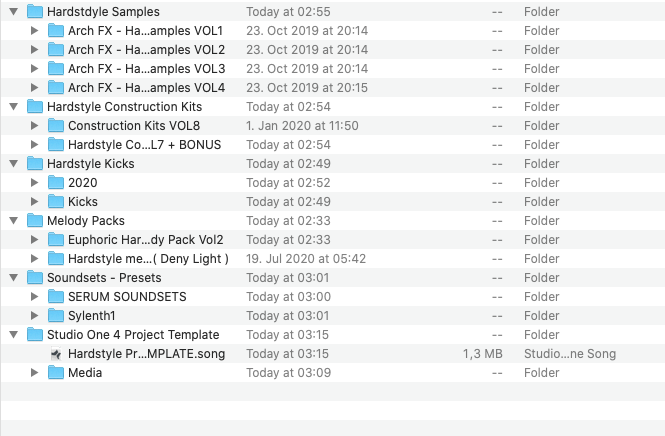Click the Construction Kits VOL8 folder icon
This screenshot has height=436, width=665.
[55, 126]
